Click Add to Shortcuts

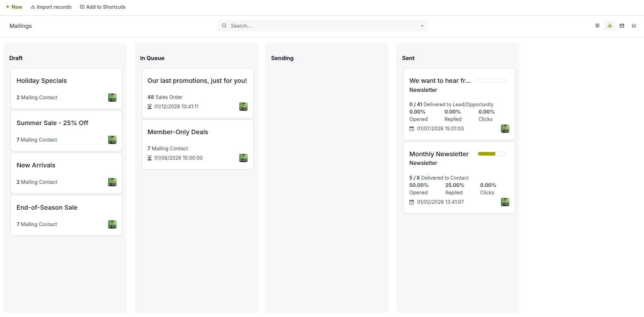click(102, 7)
